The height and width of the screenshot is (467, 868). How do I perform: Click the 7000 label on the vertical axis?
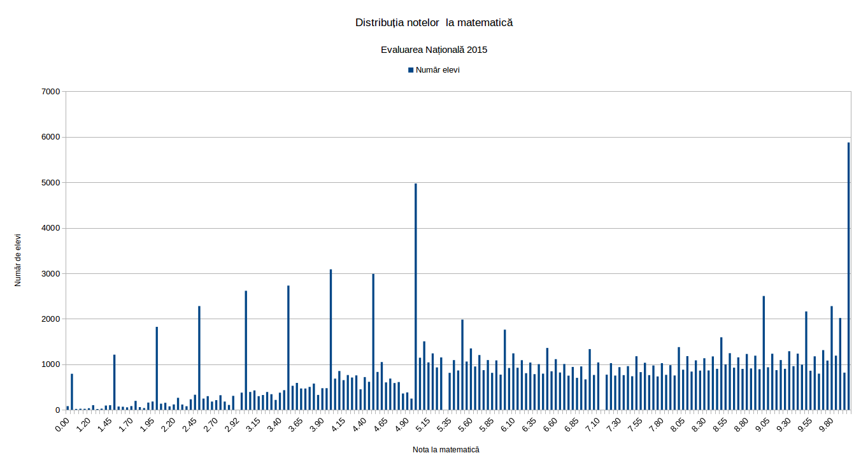coord(50,92)
